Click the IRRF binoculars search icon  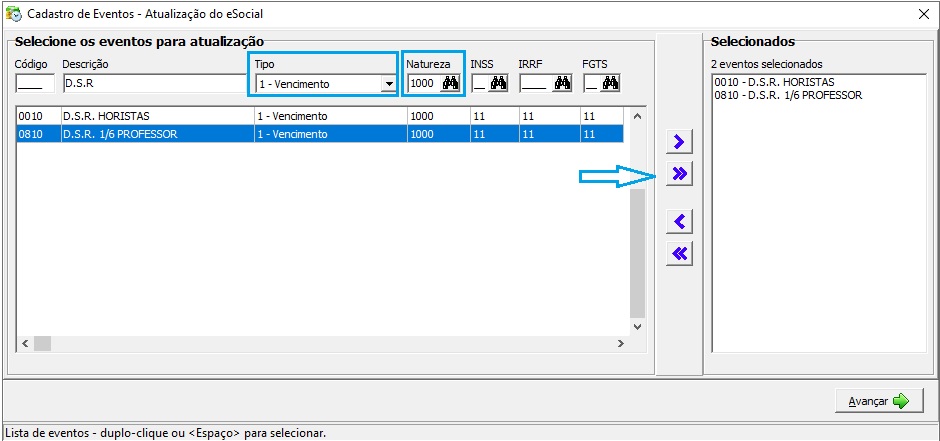point(562,84)
